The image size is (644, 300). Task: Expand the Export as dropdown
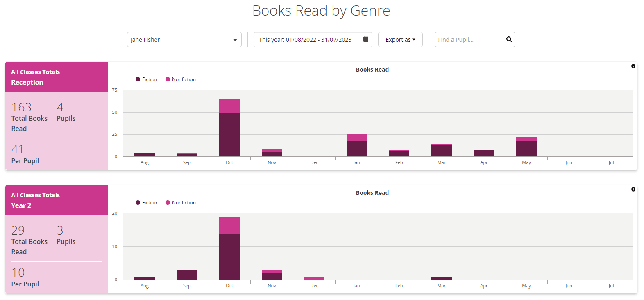click(400, 40)
